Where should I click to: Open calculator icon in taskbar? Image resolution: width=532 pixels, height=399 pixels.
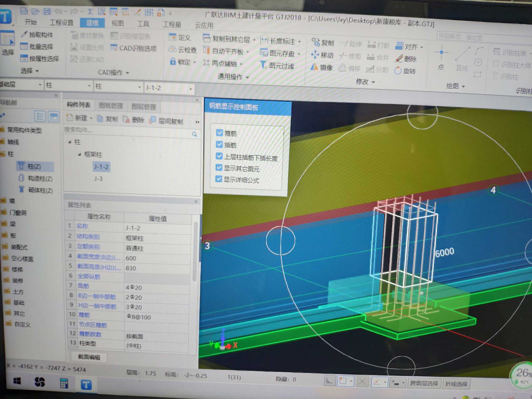coord(64,383)
